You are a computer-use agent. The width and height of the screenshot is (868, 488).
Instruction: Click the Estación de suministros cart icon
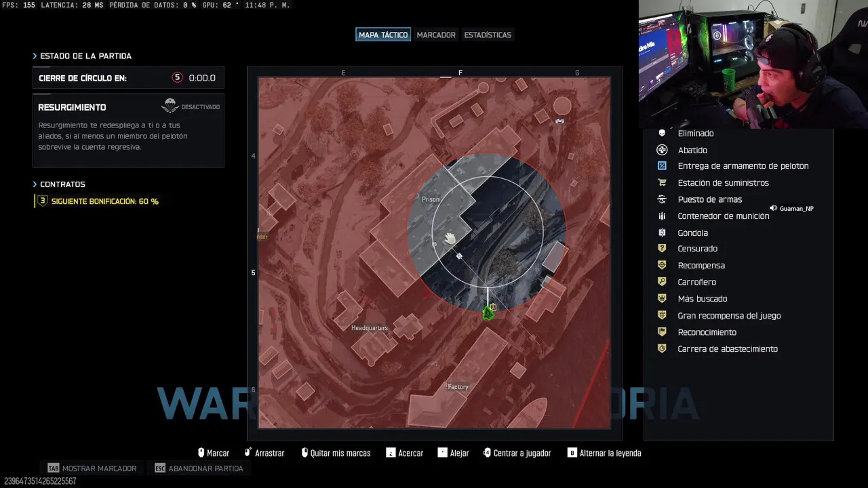click(x=662, y=182)
